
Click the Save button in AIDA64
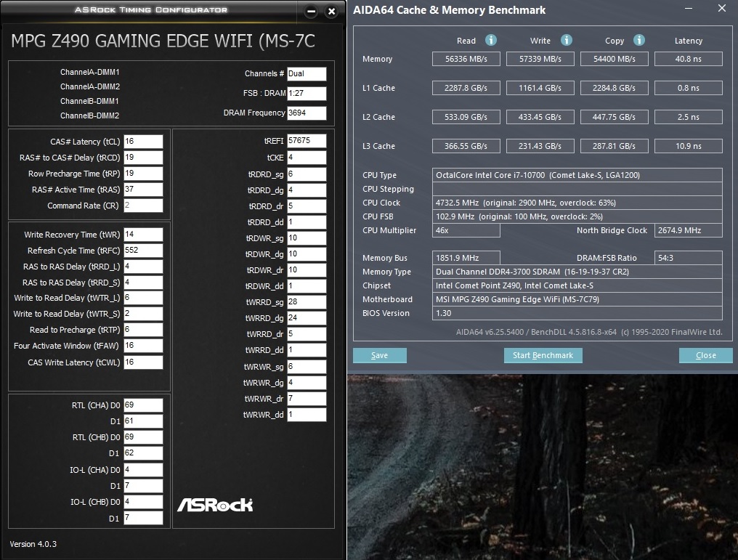pos(380,355)
